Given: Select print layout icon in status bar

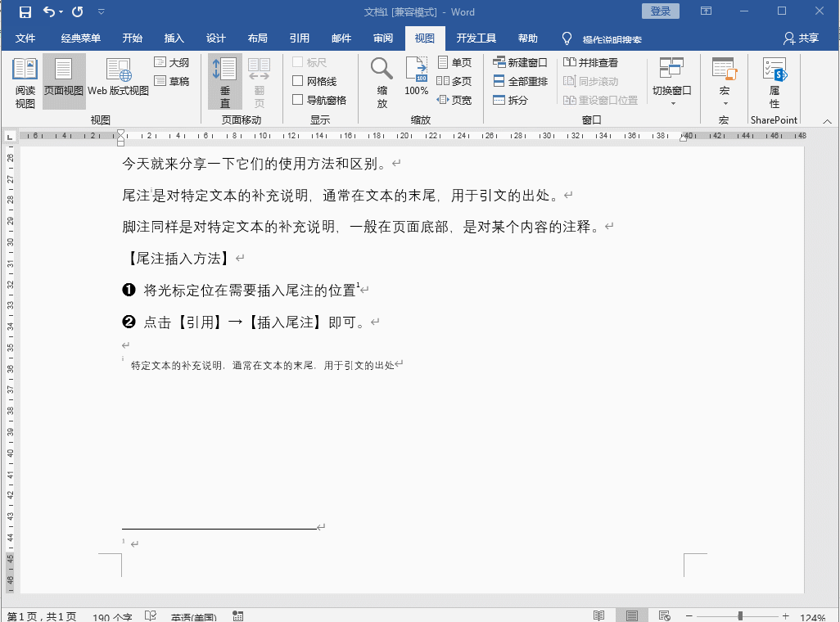Looking at the screenshot, I should (632, 615).
